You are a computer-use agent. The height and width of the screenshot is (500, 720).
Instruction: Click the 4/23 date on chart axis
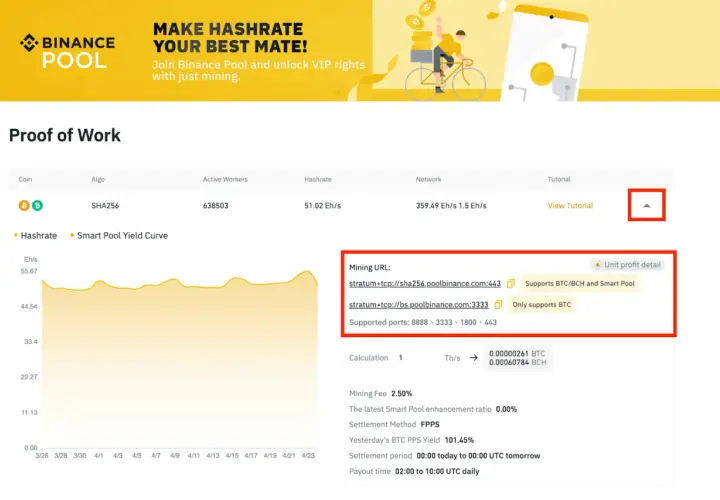(308, 455)
